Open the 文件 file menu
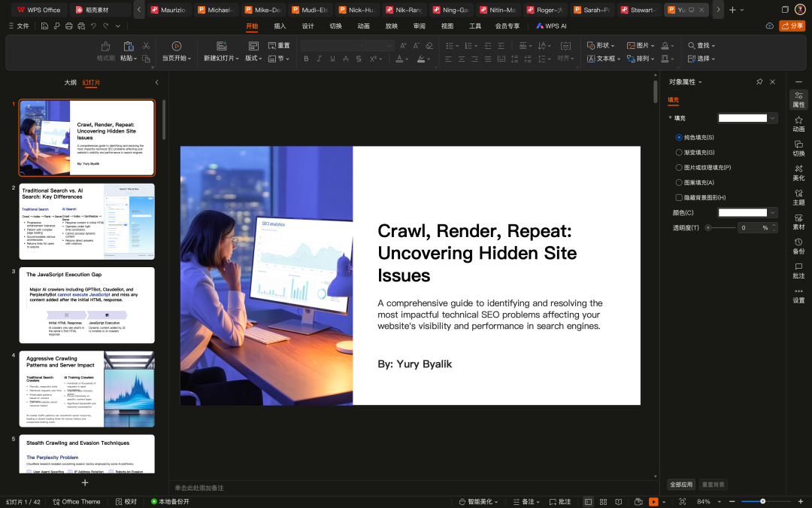The image size is (812, 508). [x=19, y=26]
